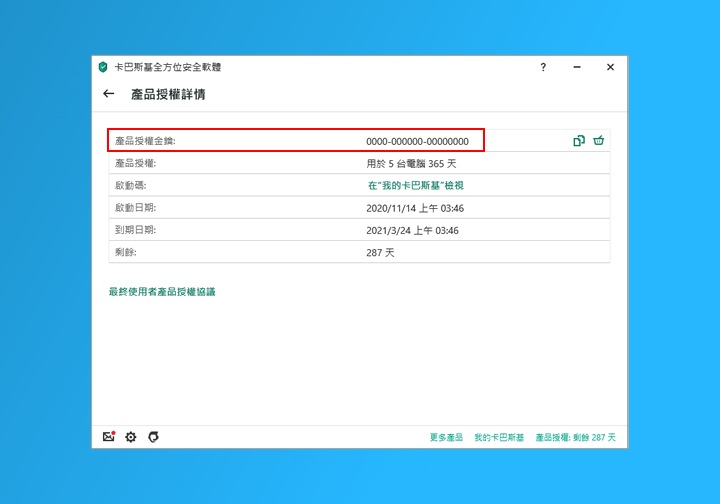The image size is (720, 504).
Task: Open 最終使用者產品授權協議 link
Action: [162, 292]
